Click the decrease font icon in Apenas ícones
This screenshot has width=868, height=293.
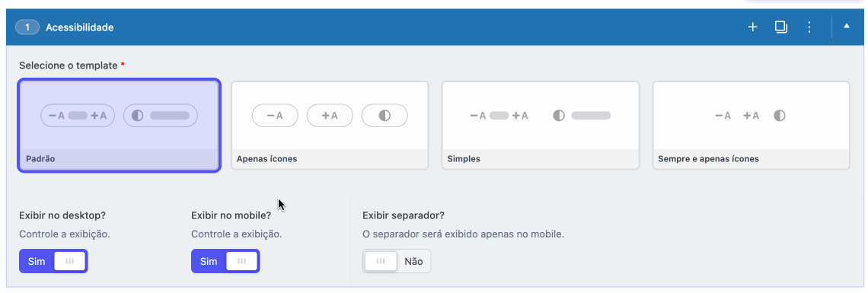pos(275,116)
